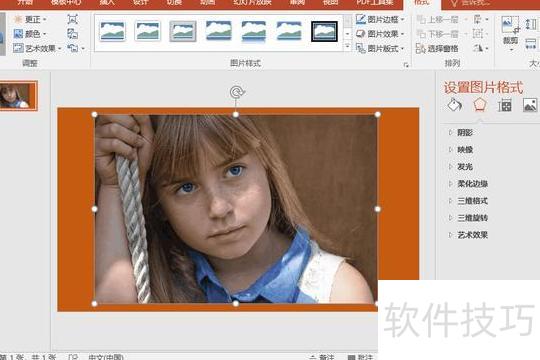
Task: Expand the 柔化边缘 soft edges section
Action: tap(468, 184)
